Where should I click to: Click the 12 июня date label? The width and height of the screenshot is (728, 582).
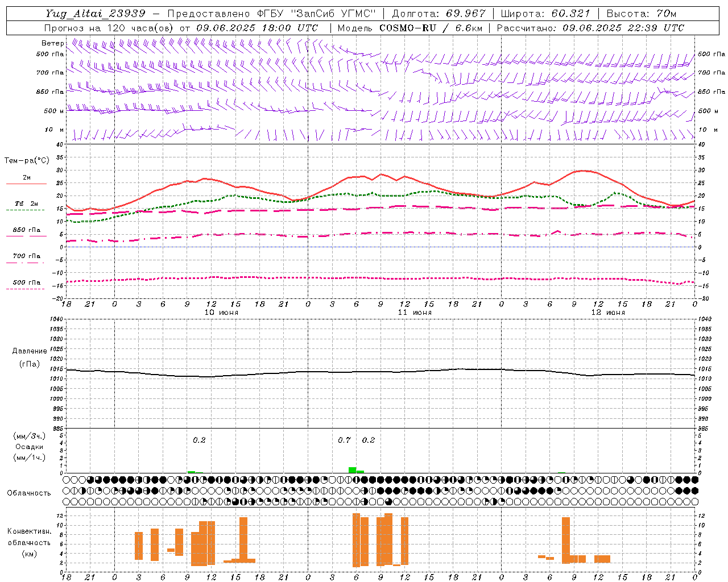(x=608, y=313)
